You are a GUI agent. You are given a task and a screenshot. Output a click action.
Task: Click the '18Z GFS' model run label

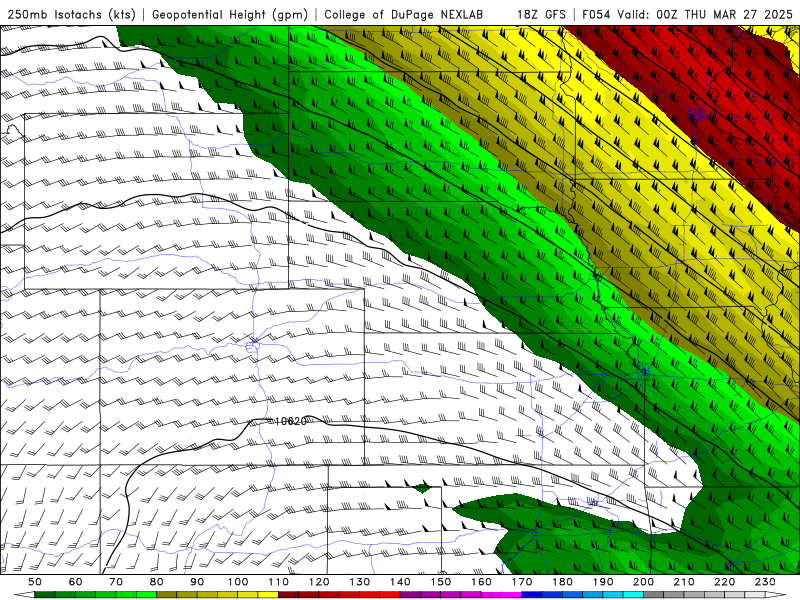[x=541, y=14]
